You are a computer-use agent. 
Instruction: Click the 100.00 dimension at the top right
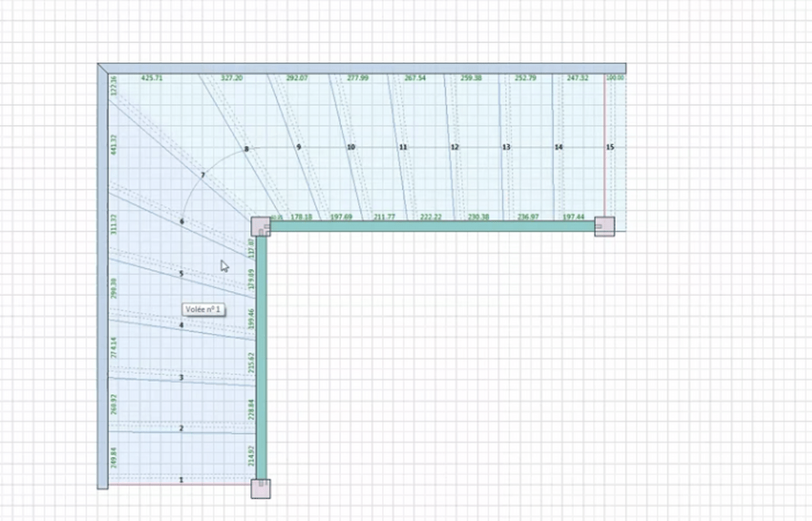point(615,78)
